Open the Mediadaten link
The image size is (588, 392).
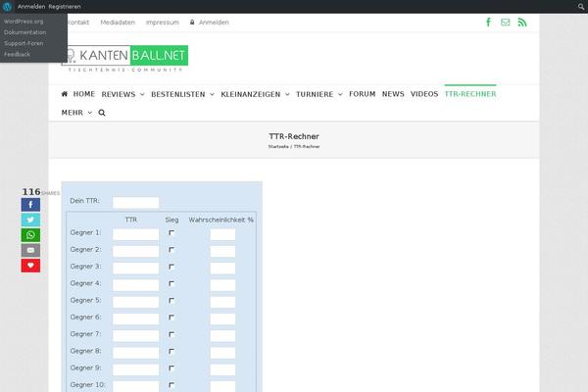point(118,23)
